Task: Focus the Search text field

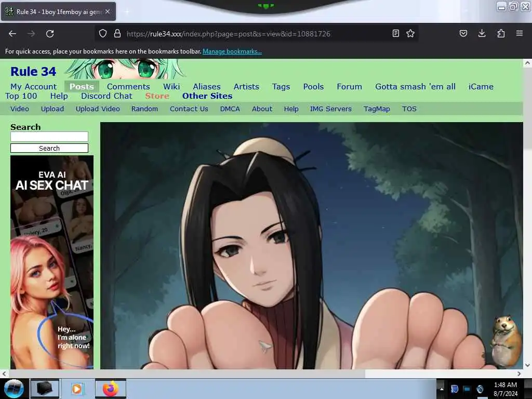Action: point(49,137)
